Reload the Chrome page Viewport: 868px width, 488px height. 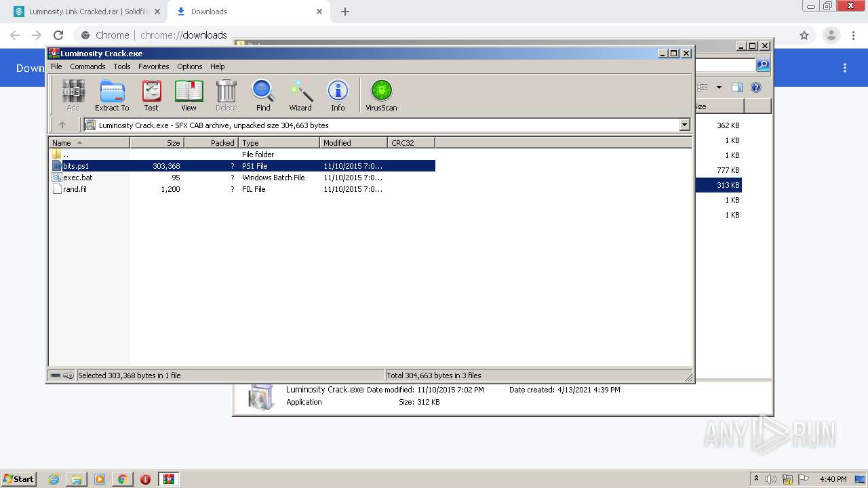pos(58,35)
